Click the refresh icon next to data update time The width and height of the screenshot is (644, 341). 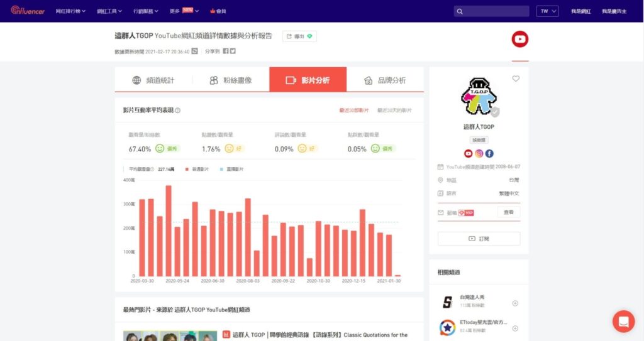(195, 51)
